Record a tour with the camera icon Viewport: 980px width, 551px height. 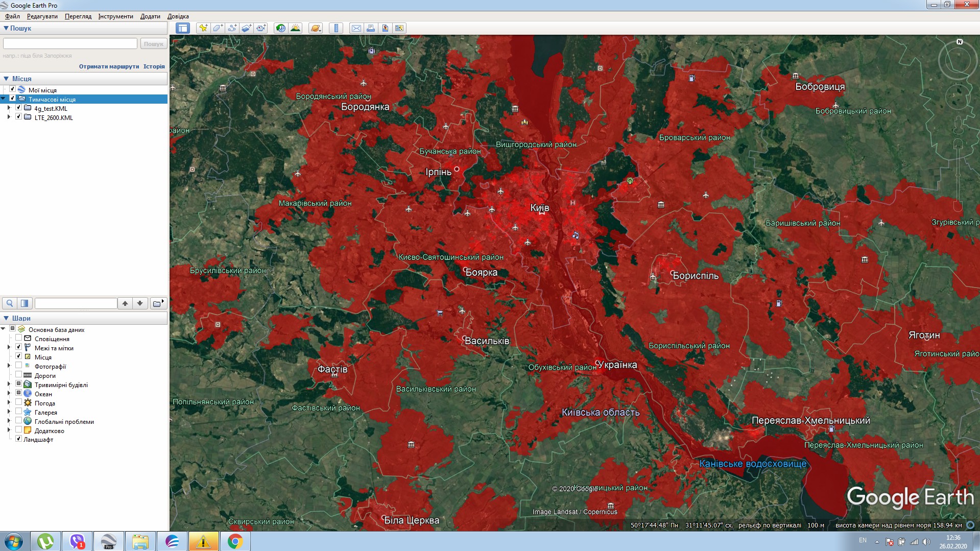pos(260,28)
